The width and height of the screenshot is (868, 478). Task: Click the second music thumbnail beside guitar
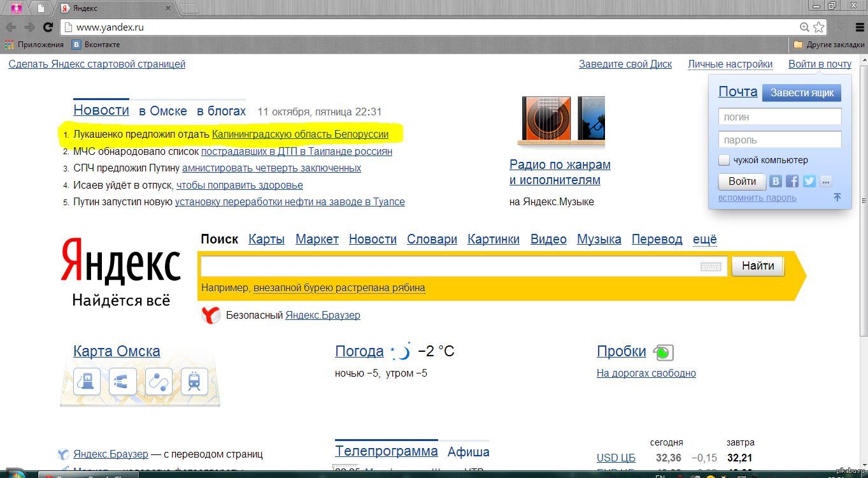pos(592,119)
